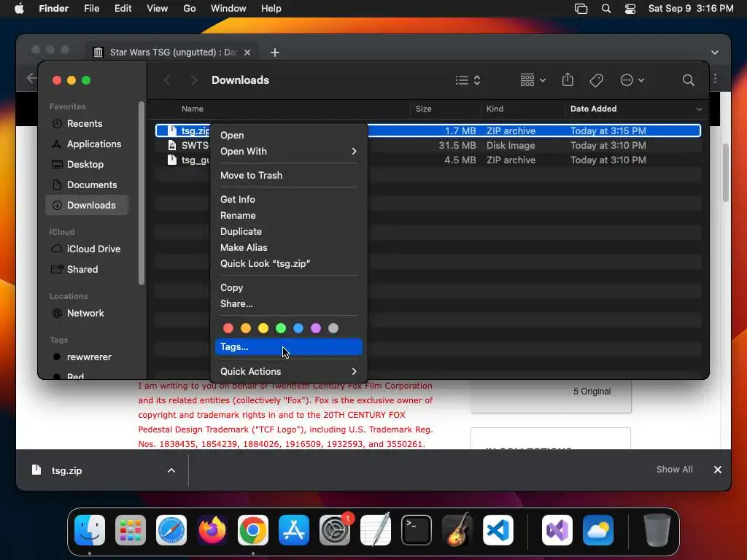Open Finder search magnifier

tap(688, 80)
